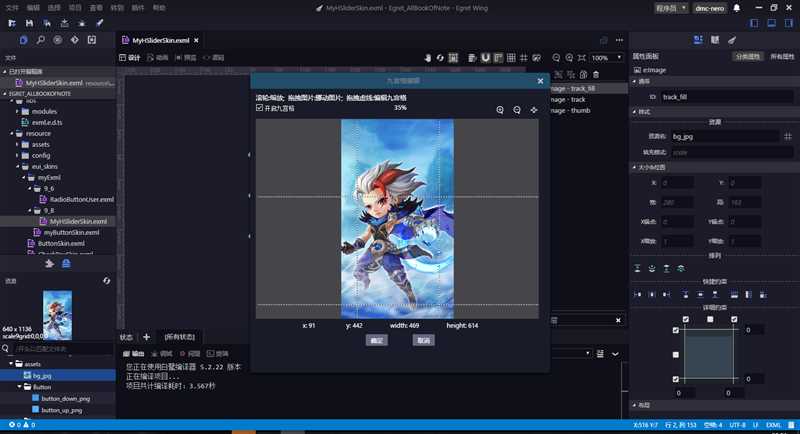Click the editor zoom out magnifier

(x=556, y=58)
